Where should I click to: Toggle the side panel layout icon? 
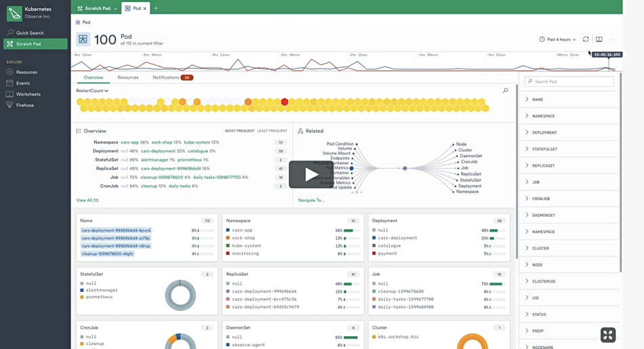pyautogui.click(x=599, y=39)
